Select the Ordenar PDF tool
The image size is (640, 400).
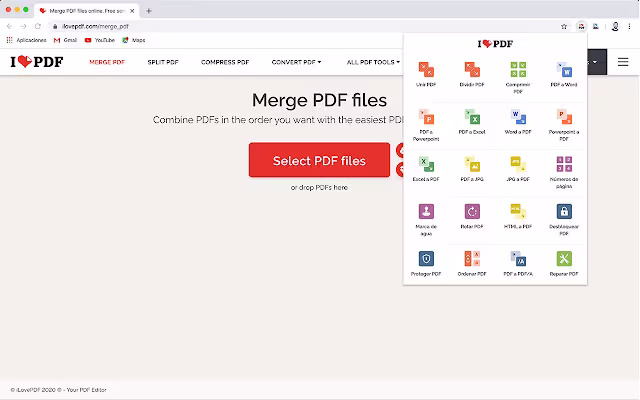coord(472,264)
